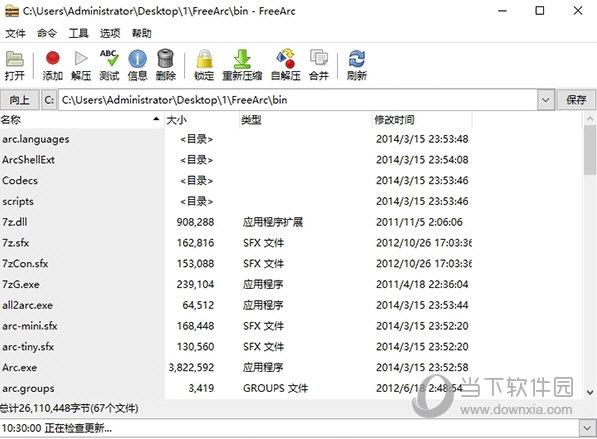Run the Test (测试) ABC check icon

109,58
